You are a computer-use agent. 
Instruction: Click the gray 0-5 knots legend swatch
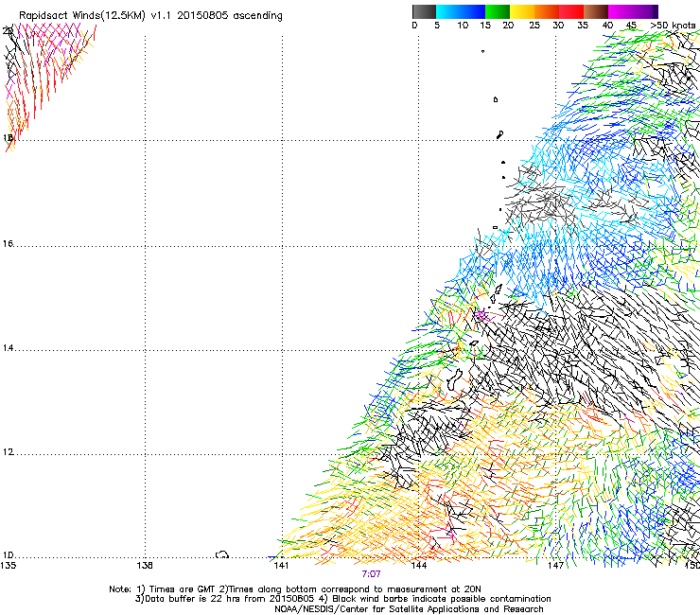click(x=424, y=11)
